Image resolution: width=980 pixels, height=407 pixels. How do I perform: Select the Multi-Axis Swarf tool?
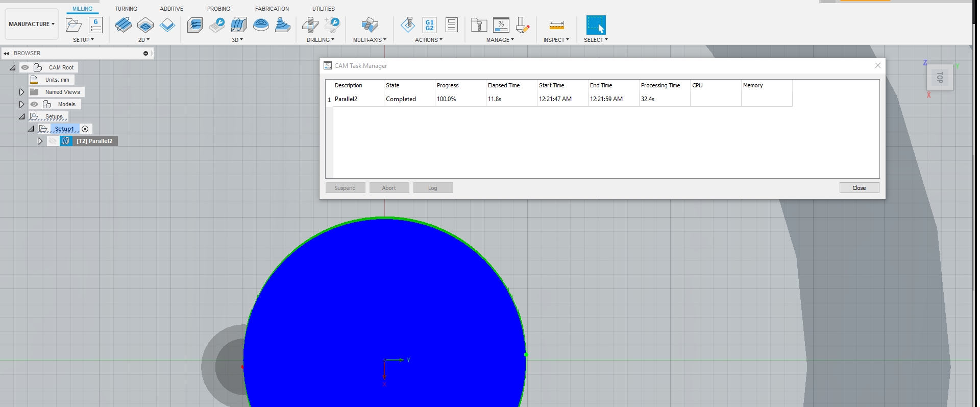click(370, 25)
